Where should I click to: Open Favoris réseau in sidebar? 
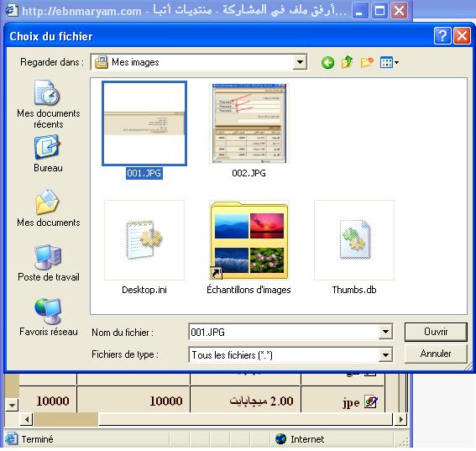click(48, 317)
